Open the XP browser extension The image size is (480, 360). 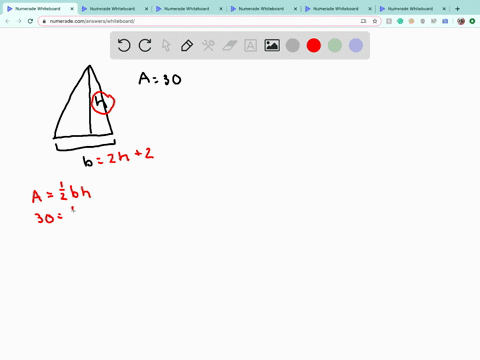tap(434, 21)
